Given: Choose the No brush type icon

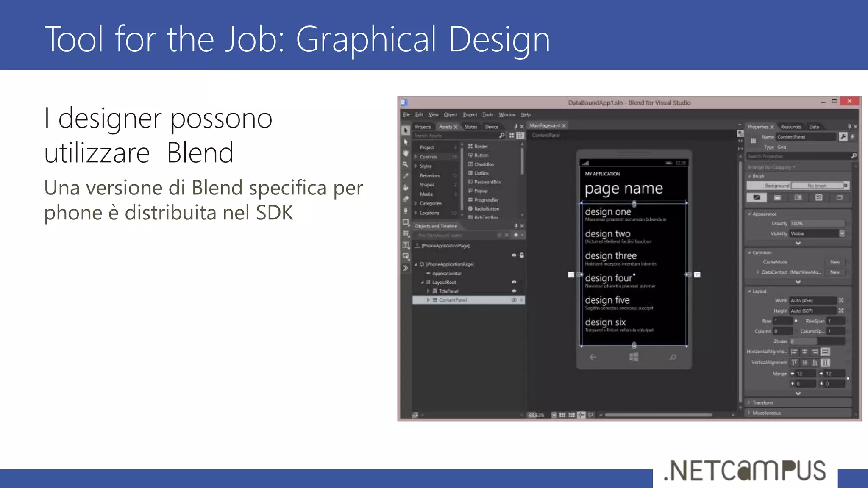Looking at the screenshot, I should tap(757, 198).
